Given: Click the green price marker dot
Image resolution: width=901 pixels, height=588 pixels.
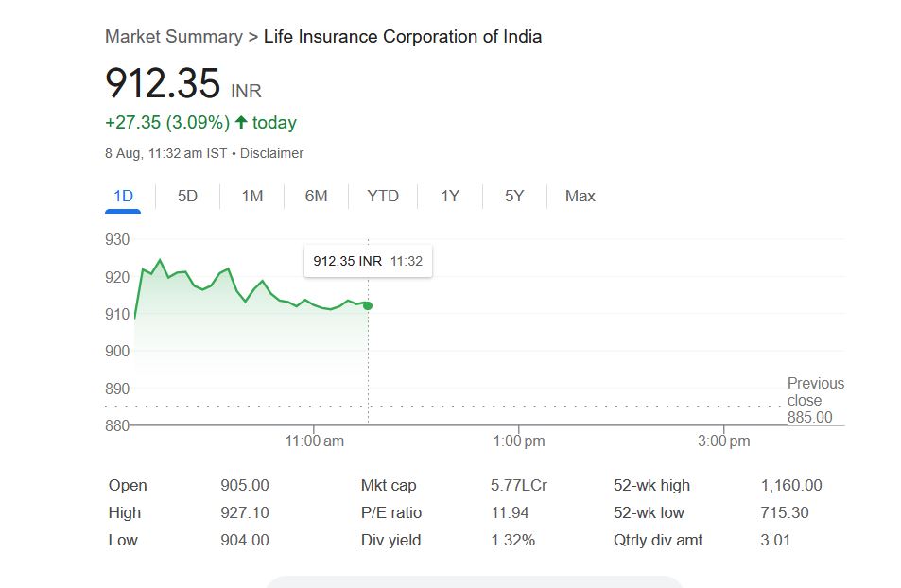Looking at the screenshot, I should coord(368,305).
